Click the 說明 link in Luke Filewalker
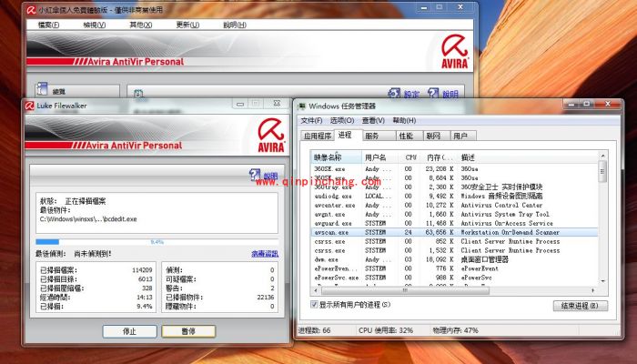Screen dimensions: 637x364 270,176
